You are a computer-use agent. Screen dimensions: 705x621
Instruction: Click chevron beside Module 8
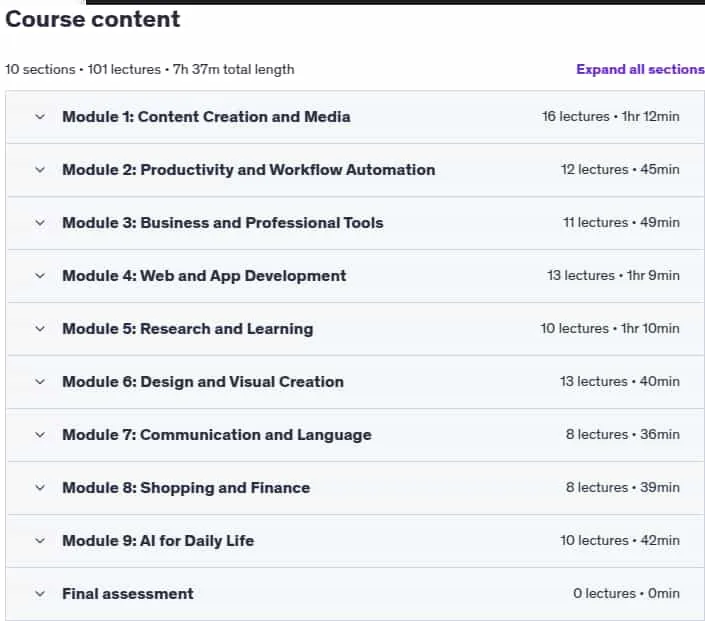click(40, 487)
